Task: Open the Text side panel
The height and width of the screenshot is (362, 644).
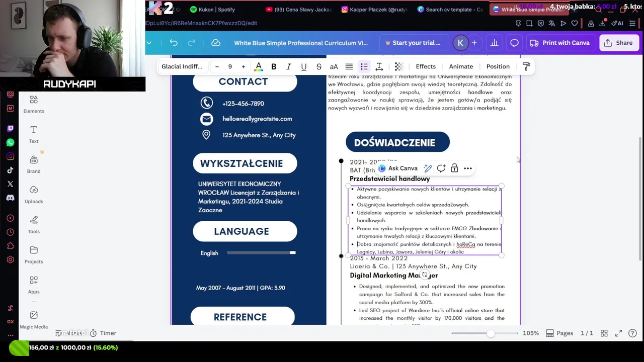Action: click(34, 134)
